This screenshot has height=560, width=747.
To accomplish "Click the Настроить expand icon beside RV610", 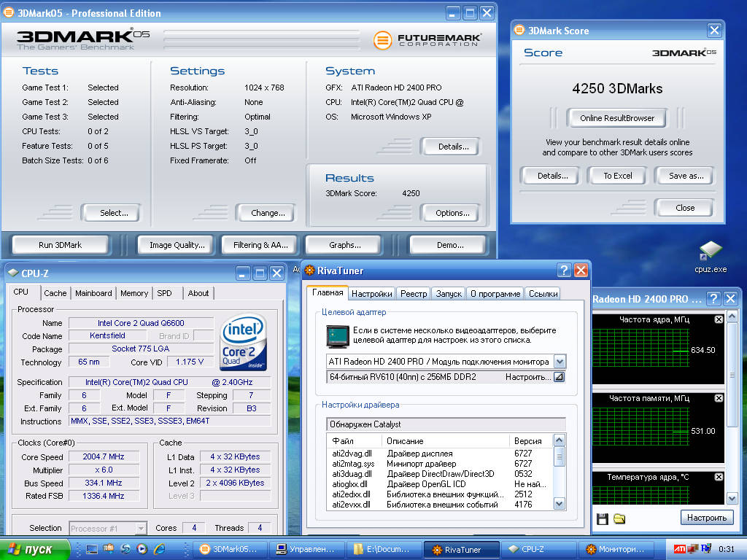I will click(560, 377).
